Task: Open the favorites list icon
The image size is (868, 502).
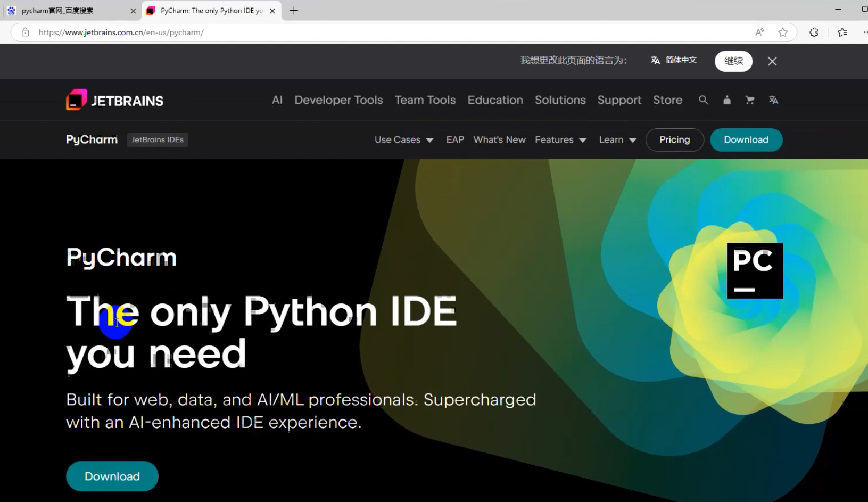Action: click(x=842, y=32)
